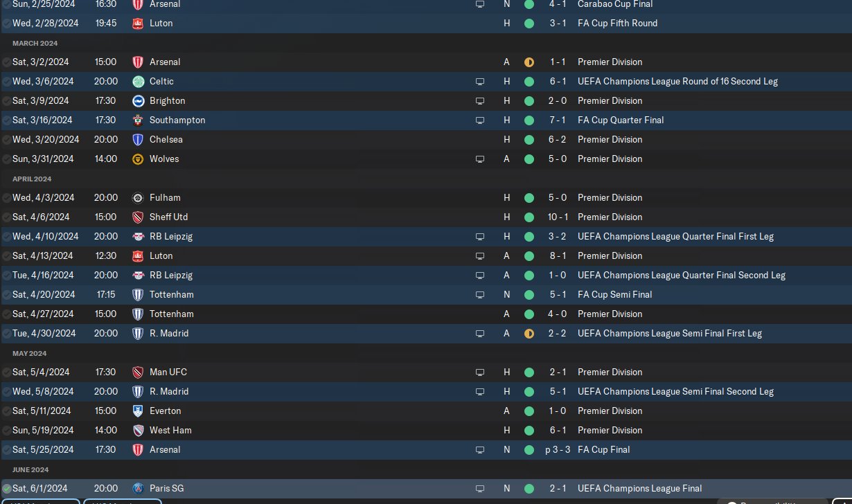
Task: Click Everton's club badge icon
Action: [138, 411]
